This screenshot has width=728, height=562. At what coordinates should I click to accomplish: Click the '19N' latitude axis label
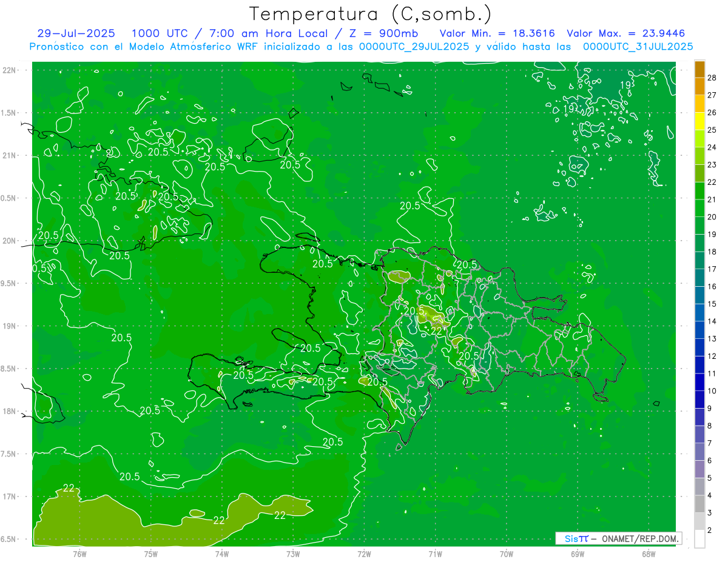[8, 326]
